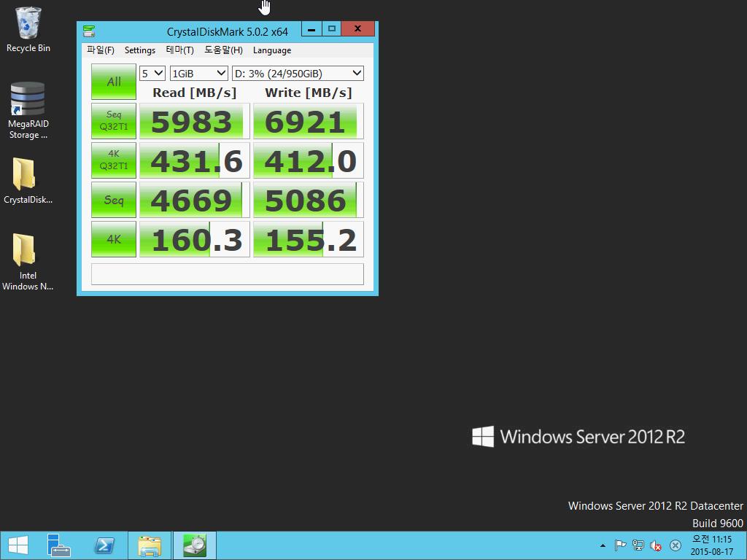Click 4K write result 155.2
747x560 pixels.
pyautogui.click(x=309, y=239)
